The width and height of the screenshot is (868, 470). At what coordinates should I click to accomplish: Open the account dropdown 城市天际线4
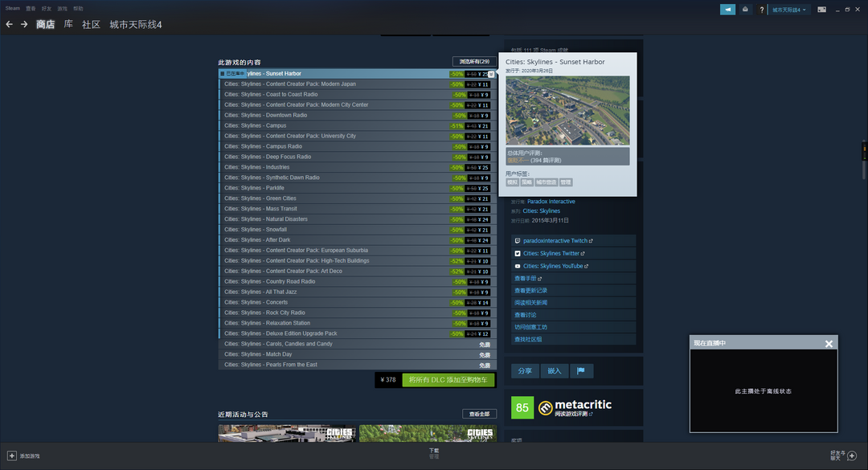pyautogui.click(x=789, y=10)
